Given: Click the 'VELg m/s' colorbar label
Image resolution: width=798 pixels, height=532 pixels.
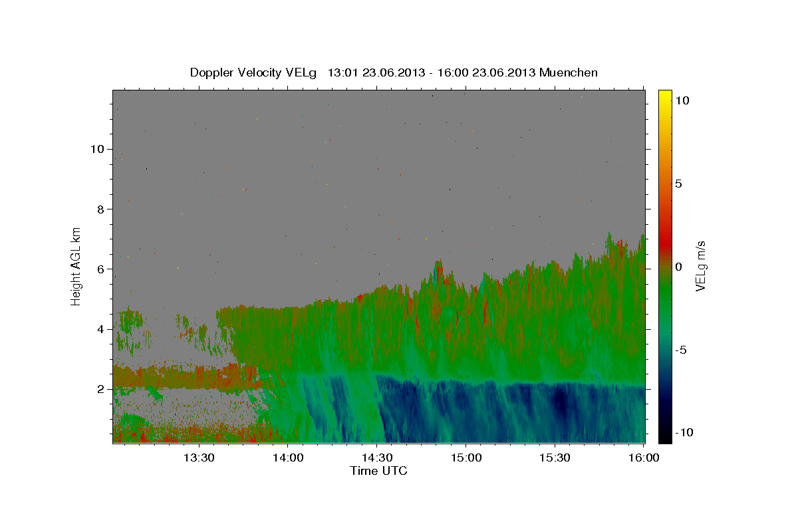Looking at the screenshot, I should 700,267.
